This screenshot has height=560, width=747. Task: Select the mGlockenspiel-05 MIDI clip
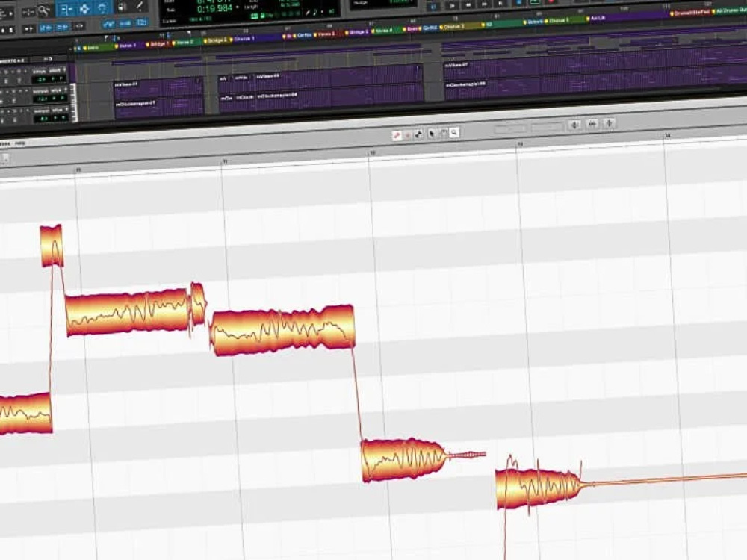pos(595,85)
